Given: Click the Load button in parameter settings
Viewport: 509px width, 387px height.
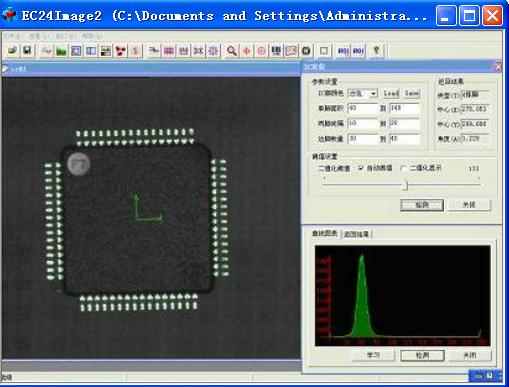Looking at the screenshot, I should pos(391,93).
